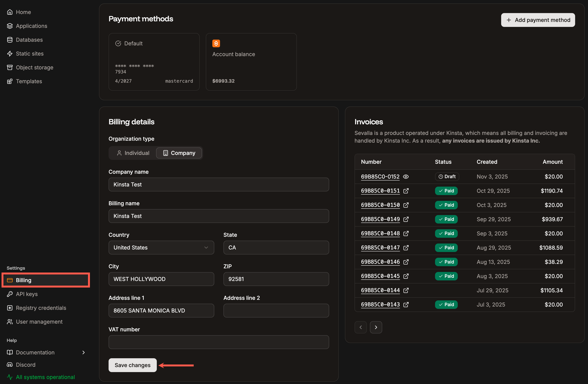
Task: Go to API keys settings
Action: tap(27, 294)
